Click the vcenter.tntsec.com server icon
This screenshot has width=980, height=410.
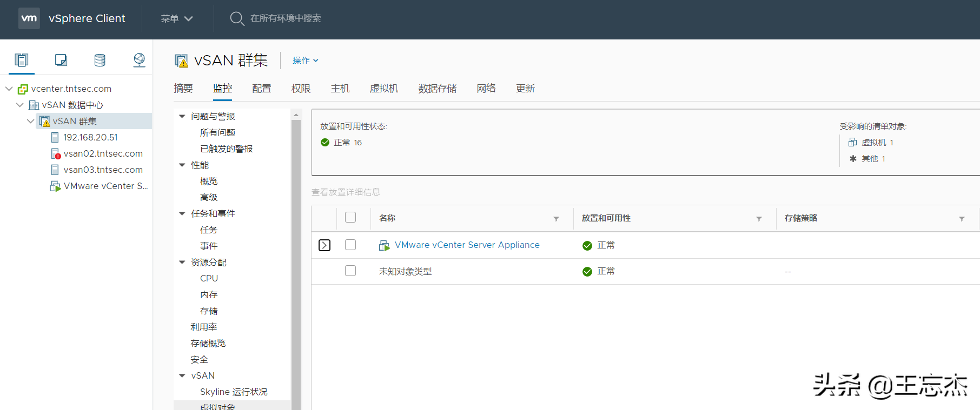(23, 89)
